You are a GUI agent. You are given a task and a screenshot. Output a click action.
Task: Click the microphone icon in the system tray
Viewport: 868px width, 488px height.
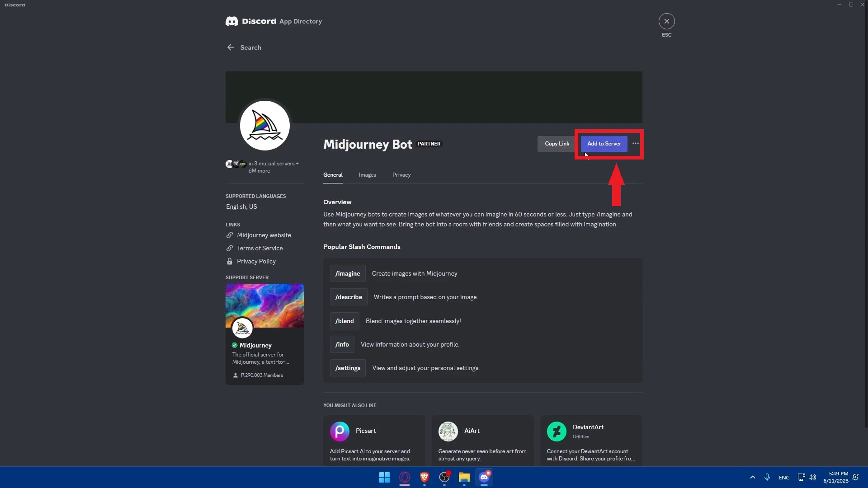click(x=767, y=477)
